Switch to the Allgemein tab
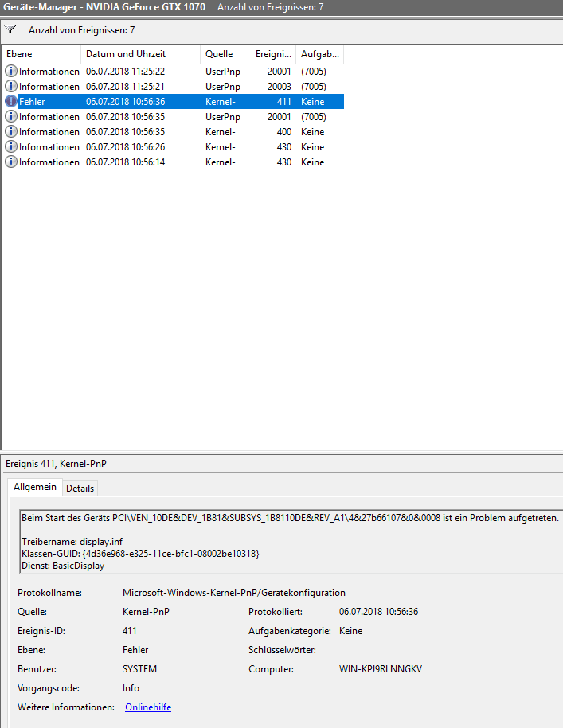The image size is (563, 728). 35,487
